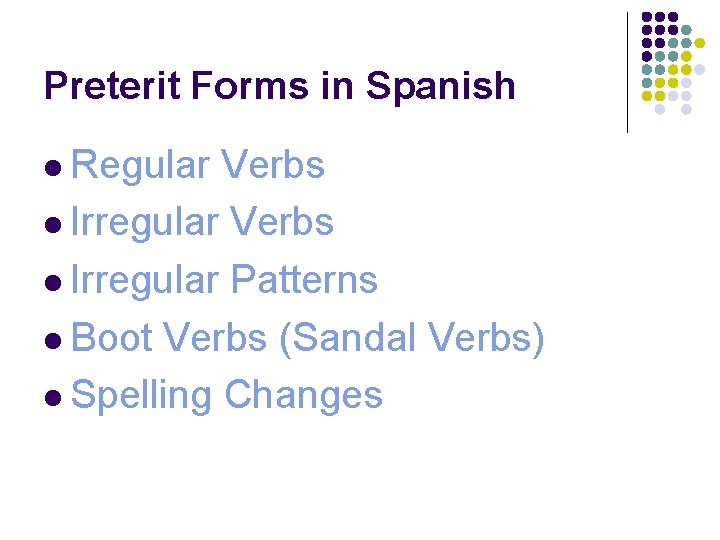The image size is (720, 540).
Task: Click the bullet dot before 'Boot Verbs'
Action: 53,341
